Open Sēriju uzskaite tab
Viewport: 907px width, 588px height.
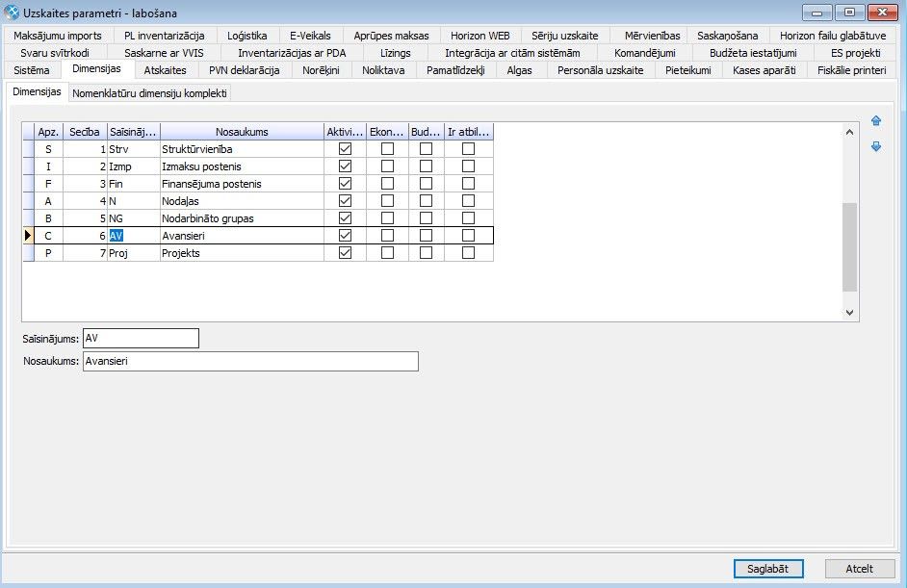(564, 36)
